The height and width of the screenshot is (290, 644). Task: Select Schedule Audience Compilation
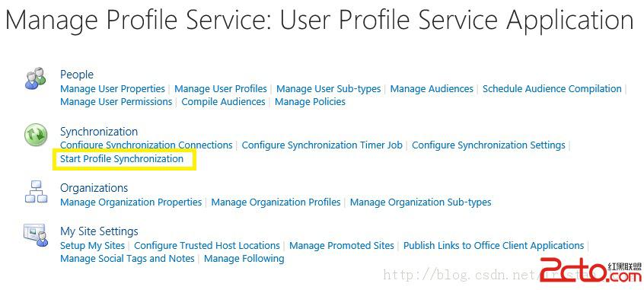coord(552,89)
